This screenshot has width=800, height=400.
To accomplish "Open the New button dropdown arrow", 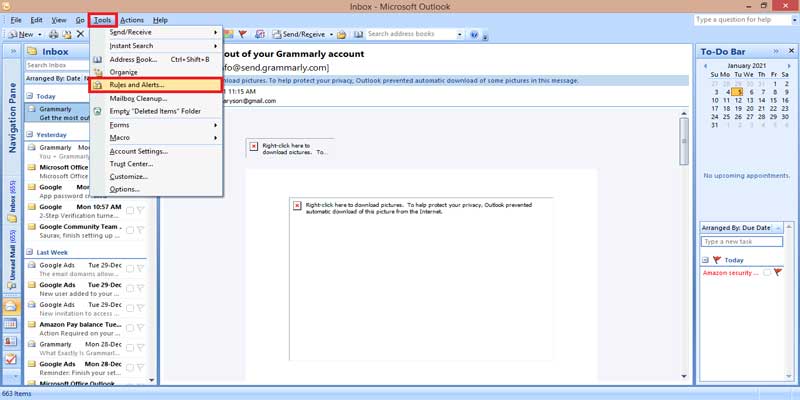I will coord(40,35).
